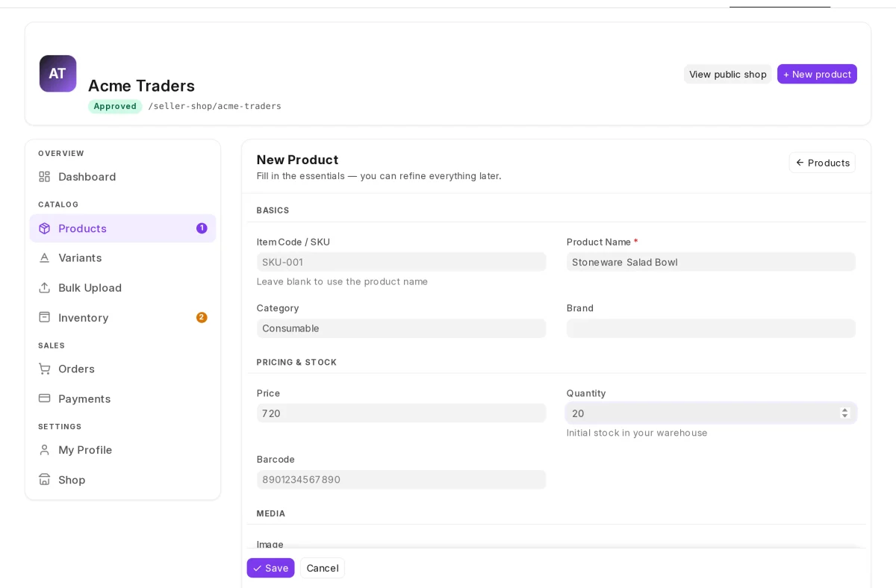Click View public shop button
Viewport: 896px width, 588px height.
pos(728,74)
